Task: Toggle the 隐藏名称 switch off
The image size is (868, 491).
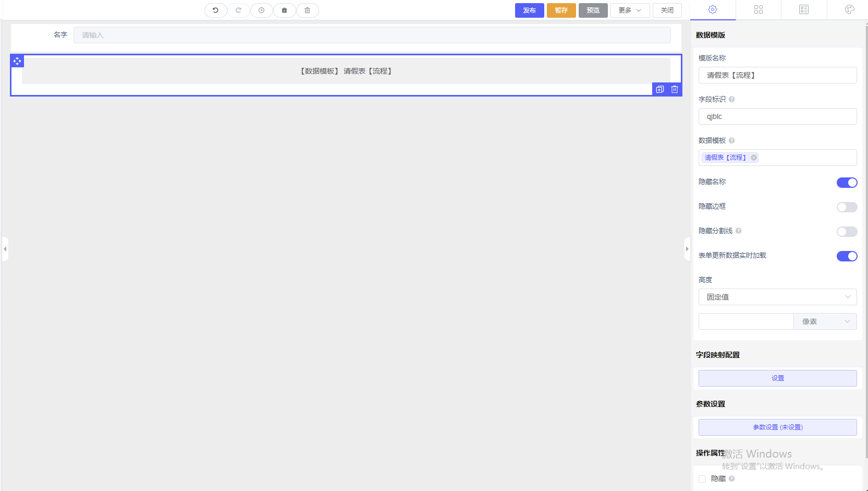Action: pos(847,183)
